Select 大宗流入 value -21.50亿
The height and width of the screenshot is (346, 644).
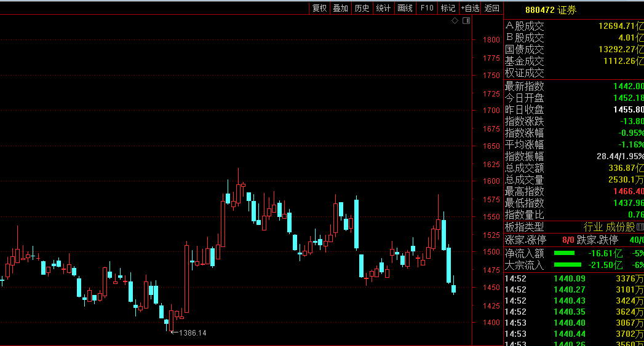click(x=605, y=265)
